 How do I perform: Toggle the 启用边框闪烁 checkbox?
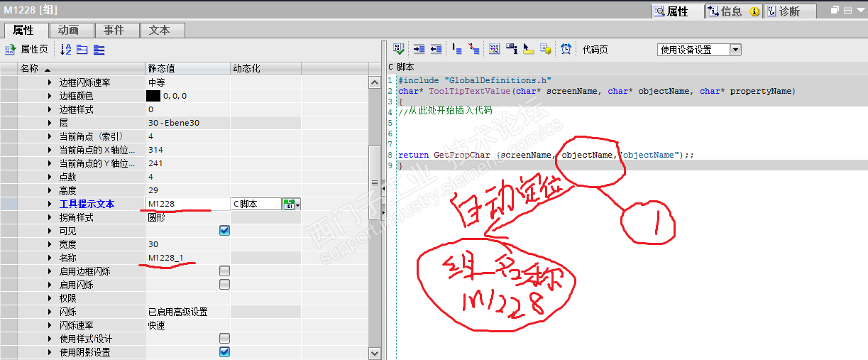[x=224, y=271]
